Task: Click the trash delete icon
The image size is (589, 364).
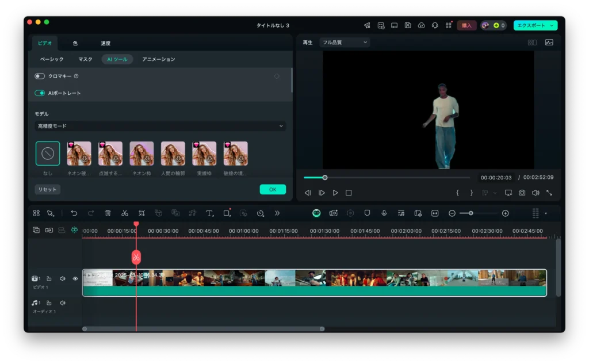Action: point(108,213)
